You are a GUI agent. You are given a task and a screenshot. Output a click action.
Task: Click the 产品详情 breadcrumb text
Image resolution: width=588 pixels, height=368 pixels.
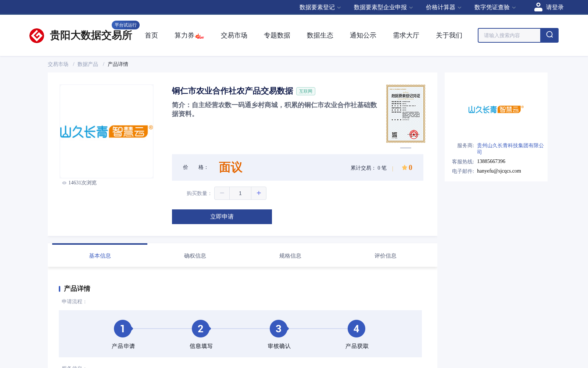click(118, 64)
